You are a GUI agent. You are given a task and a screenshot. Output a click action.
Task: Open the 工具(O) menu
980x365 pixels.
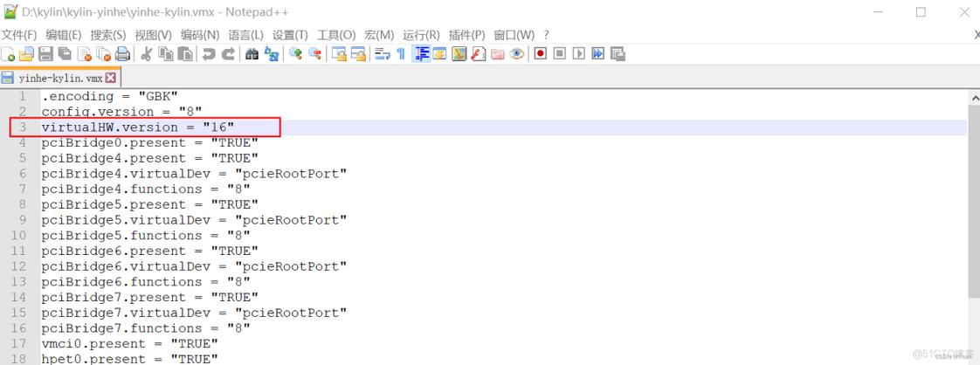336,35
